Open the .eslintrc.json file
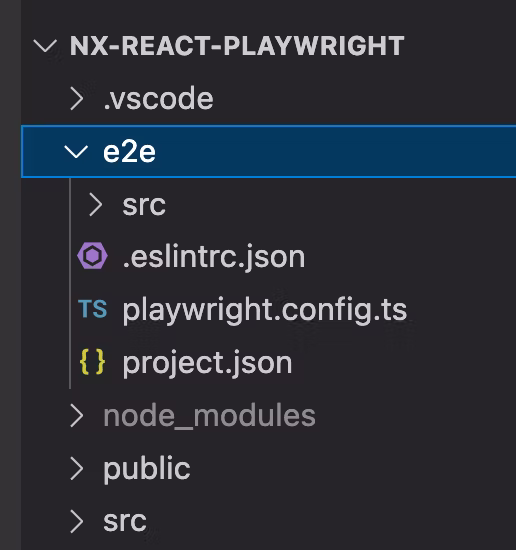 (214, 257)
